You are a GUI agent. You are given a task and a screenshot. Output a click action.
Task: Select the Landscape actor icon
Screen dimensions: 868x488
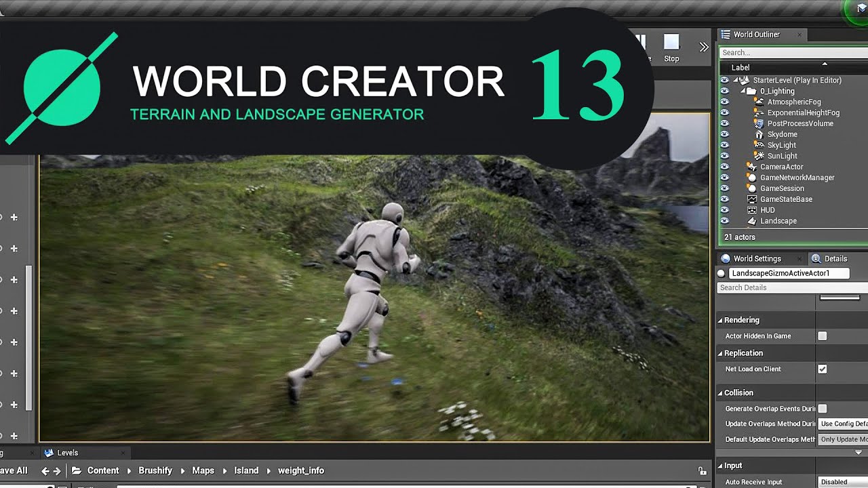(751, 221)
